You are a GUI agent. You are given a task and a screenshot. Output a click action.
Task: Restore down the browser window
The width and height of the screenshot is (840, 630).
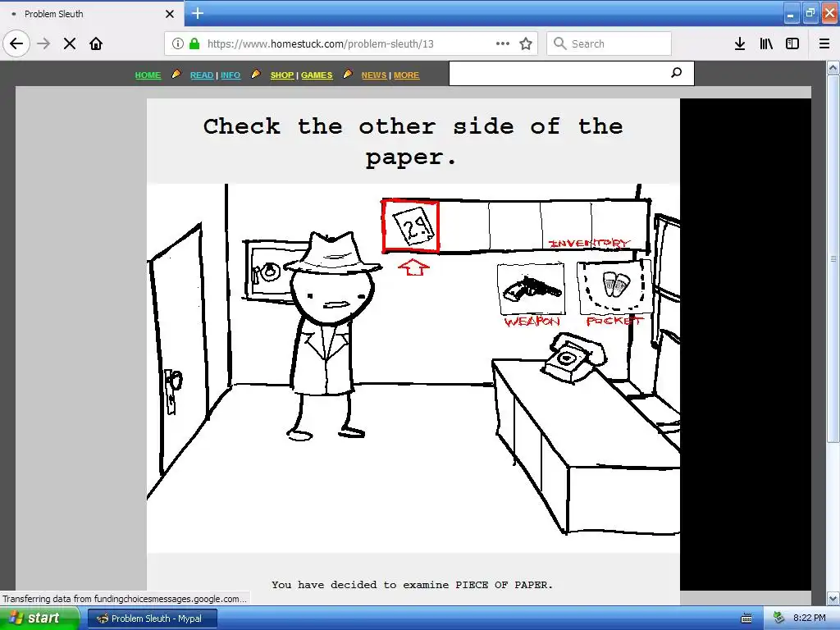[810, 13]
